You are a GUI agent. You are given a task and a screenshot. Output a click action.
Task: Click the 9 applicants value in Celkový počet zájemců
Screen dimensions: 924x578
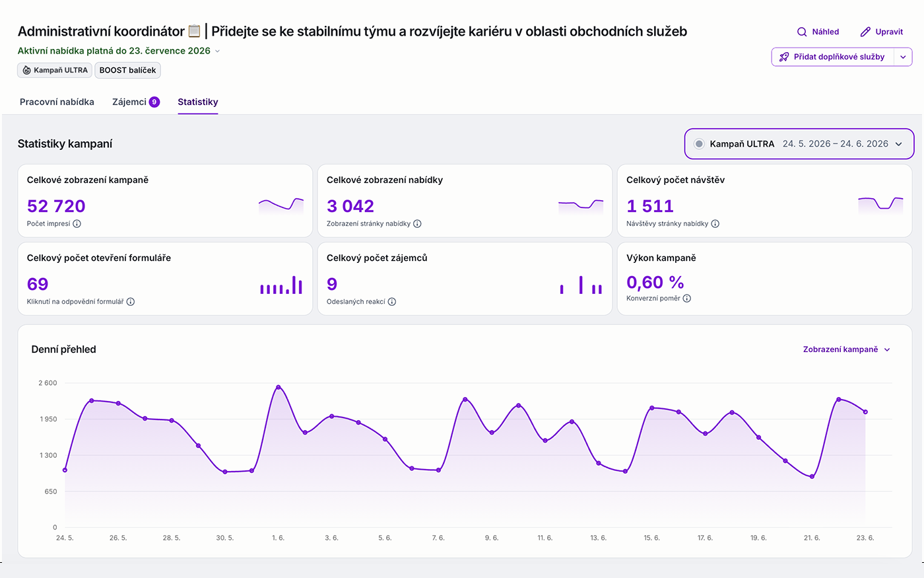click(x=332, y=284)
